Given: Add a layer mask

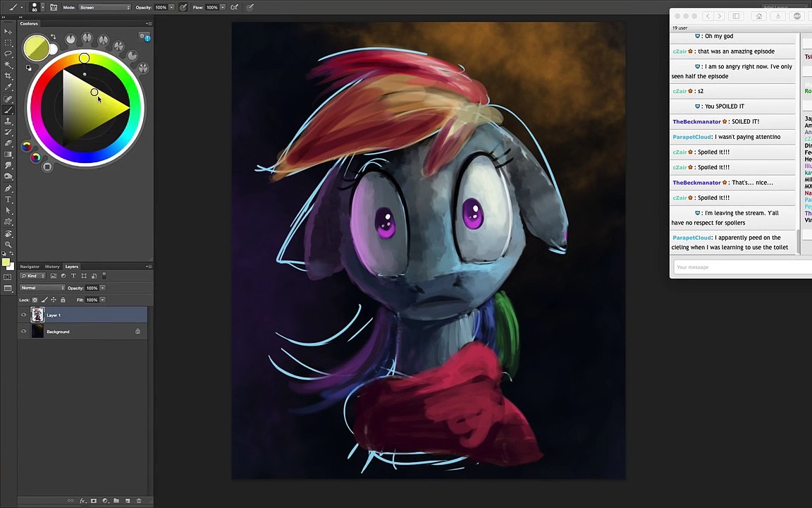Looking at the screenshot, I should tap(94, 501).
